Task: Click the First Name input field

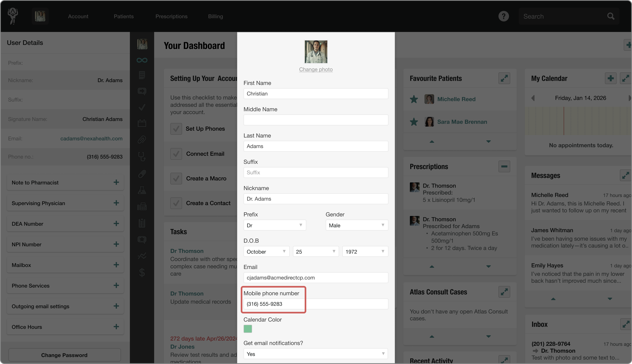Action: (x=316, y=93)
